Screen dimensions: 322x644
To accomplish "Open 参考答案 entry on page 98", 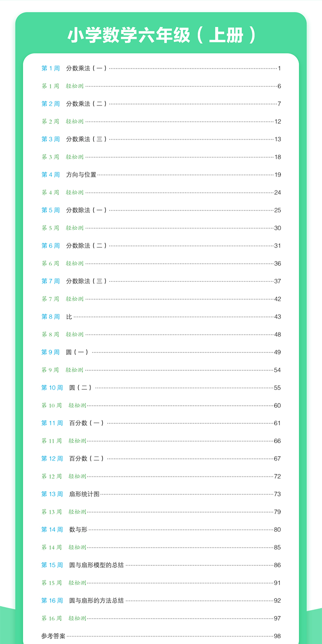I will point(161,636).
